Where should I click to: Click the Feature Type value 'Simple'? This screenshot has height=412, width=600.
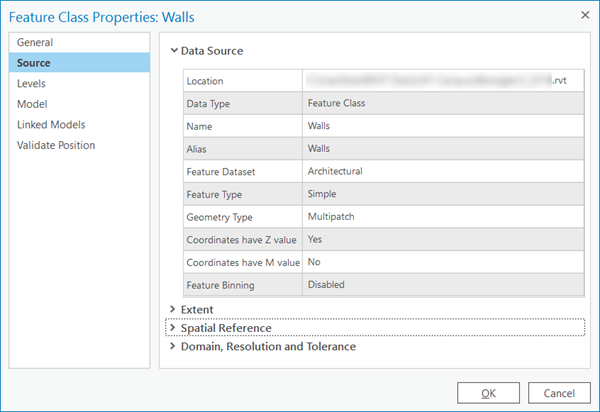click(322, 194)
